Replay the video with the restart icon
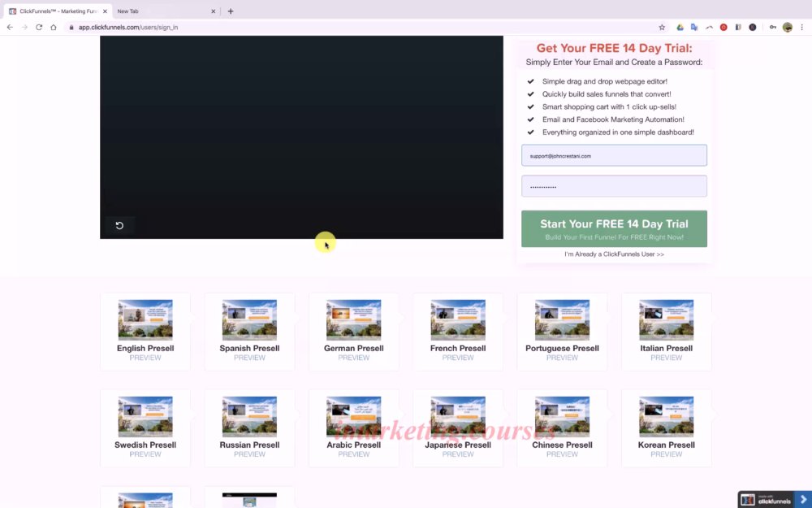 119,225
